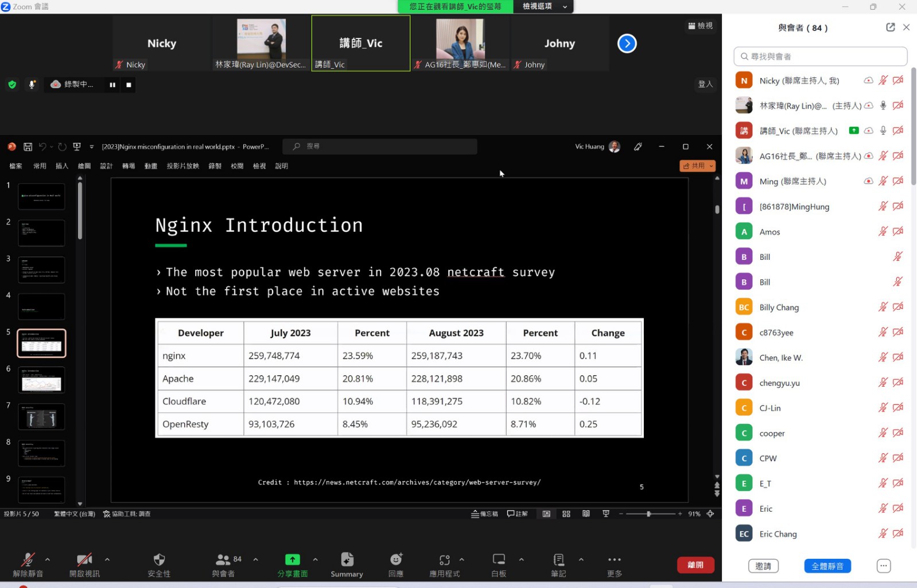
Task: Click the Mute All button
Action: [x=827, y=566]
